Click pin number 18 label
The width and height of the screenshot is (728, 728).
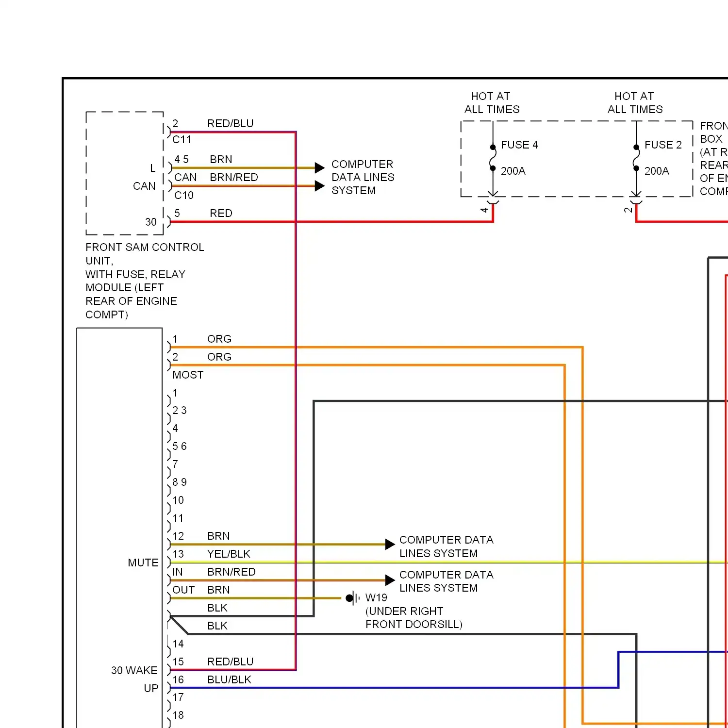[178, 715]
